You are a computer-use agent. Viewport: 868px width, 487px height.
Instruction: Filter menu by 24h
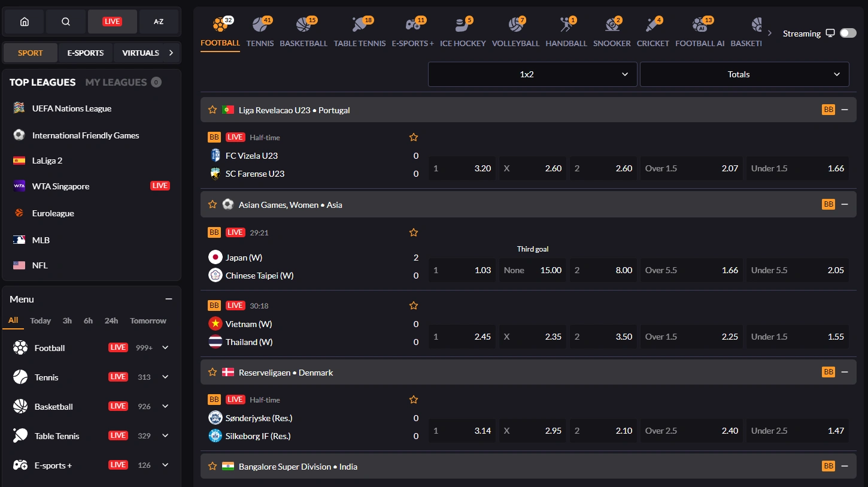pos(111,320)
